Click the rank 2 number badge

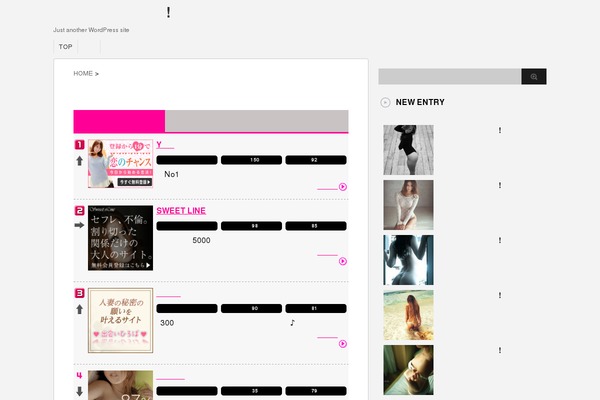pyautogui.click(x=79, y=211)
